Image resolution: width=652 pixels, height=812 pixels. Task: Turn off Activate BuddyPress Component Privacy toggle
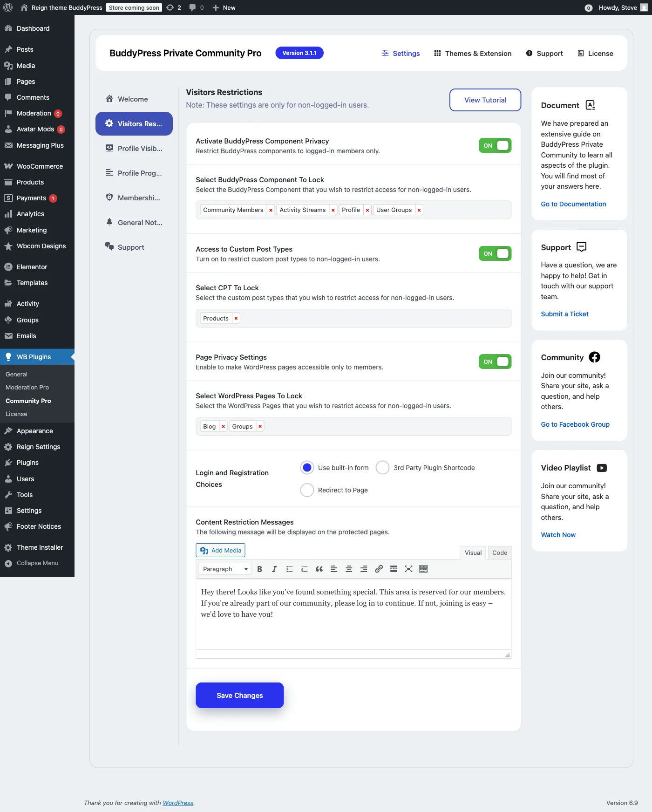(495, 145)
